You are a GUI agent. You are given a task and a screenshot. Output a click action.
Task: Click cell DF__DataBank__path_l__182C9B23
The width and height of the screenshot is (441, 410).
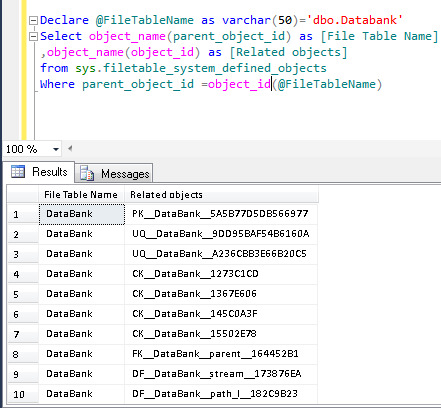click(221, 394)
